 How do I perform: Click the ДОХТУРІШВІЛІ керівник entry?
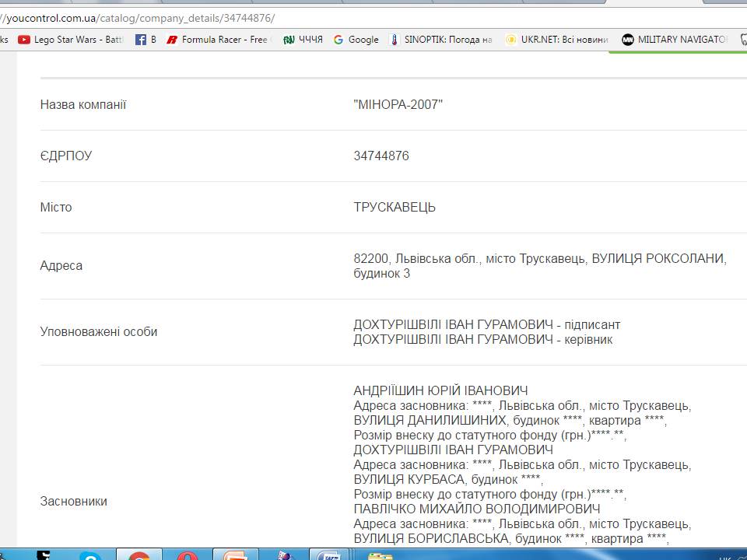482,339
